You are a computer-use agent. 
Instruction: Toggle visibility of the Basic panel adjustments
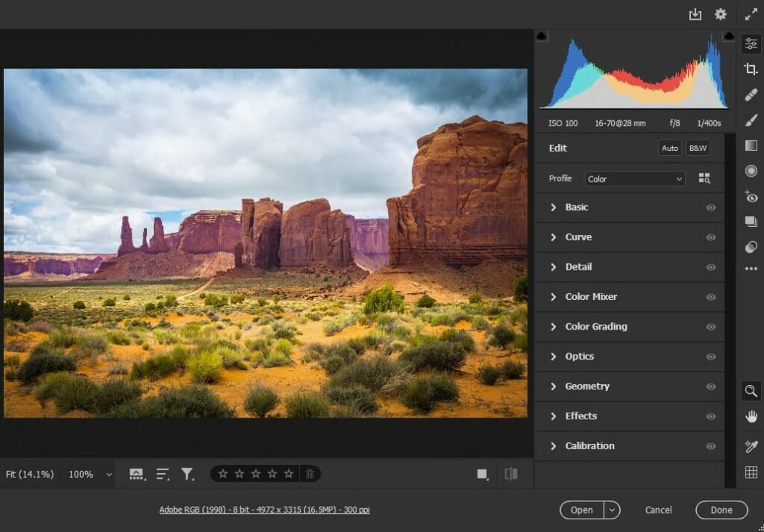(x=711, y=207)
